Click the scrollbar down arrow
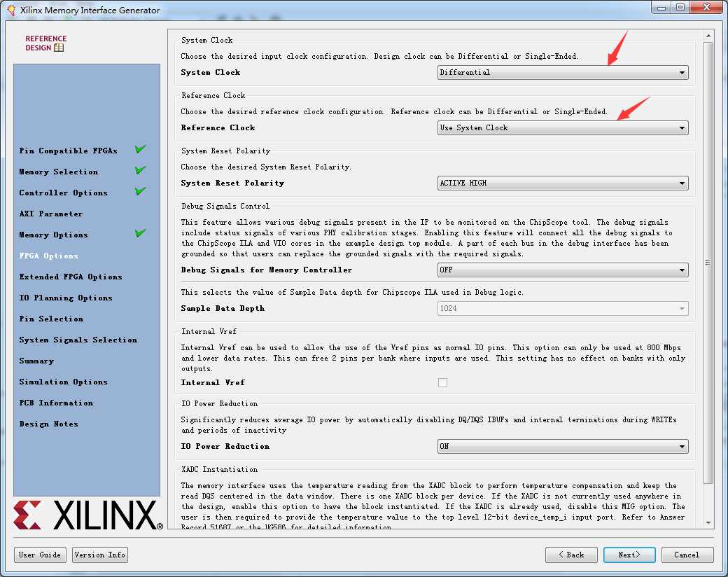This screenshot has height=577, width=728. click(x=708, y=522)
